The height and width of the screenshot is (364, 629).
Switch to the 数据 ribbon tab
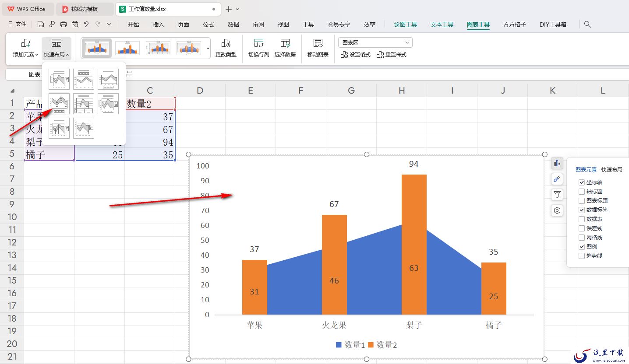(233, 24)
